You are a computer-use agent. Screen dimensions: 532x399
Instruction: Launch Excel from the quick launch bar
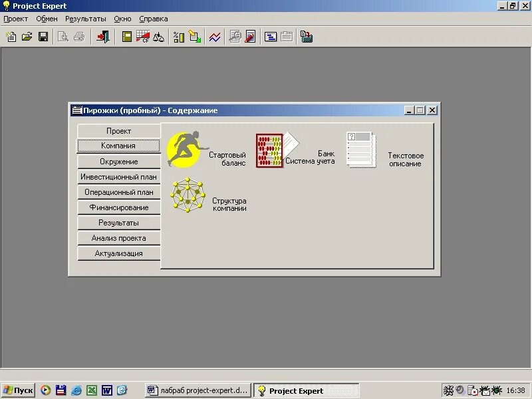[x=92, y=390]
